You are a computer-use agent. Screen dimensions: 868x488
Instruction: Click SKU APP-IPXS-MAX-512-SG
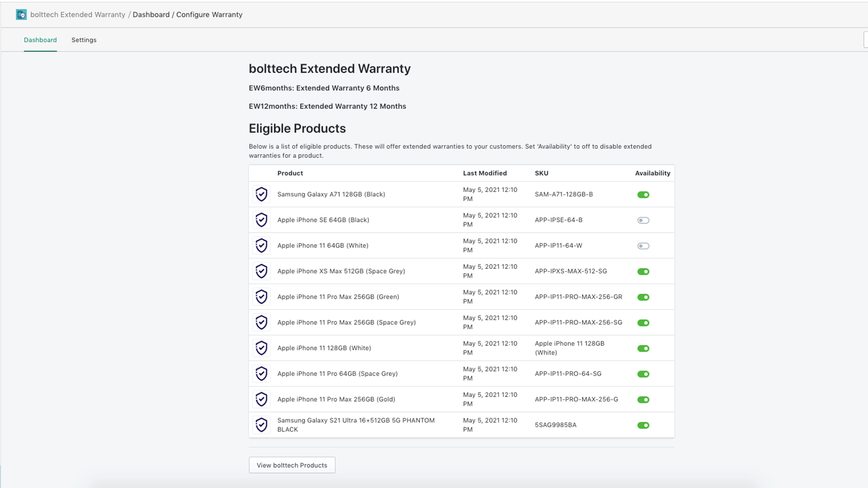571,271
